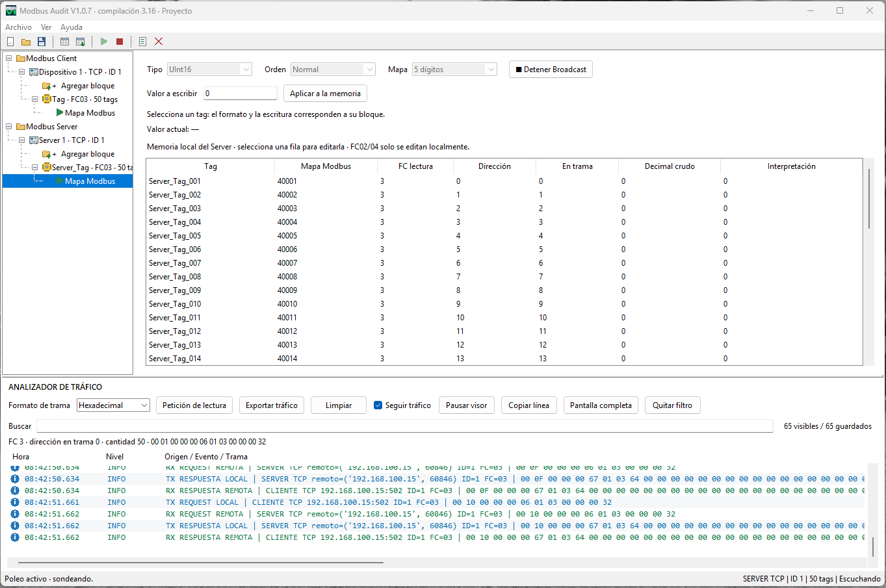Click Agregar bloque icon under Dispositivo 1

(x=47, y=86)
